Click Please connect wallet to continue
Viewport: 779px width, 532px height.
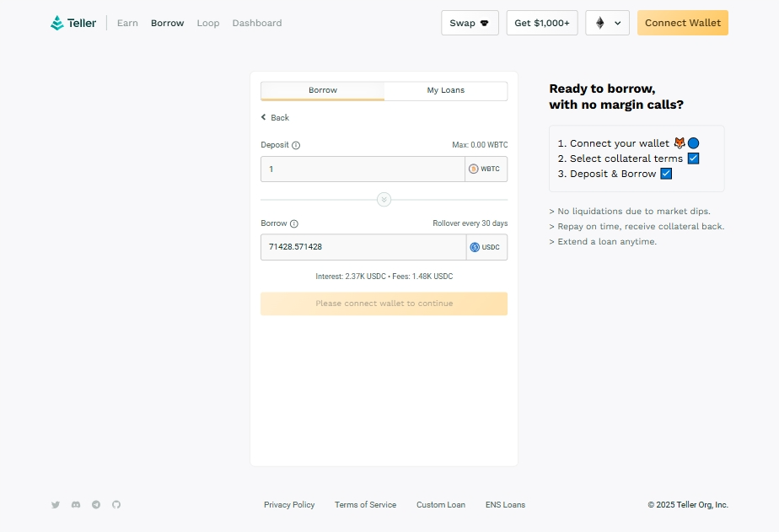point(384,304)
